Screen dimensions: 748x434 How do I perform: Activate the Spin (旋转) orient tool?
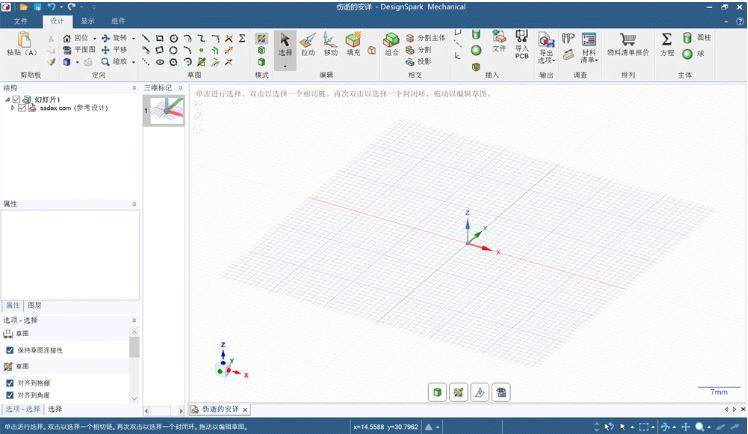pos(114,38)
